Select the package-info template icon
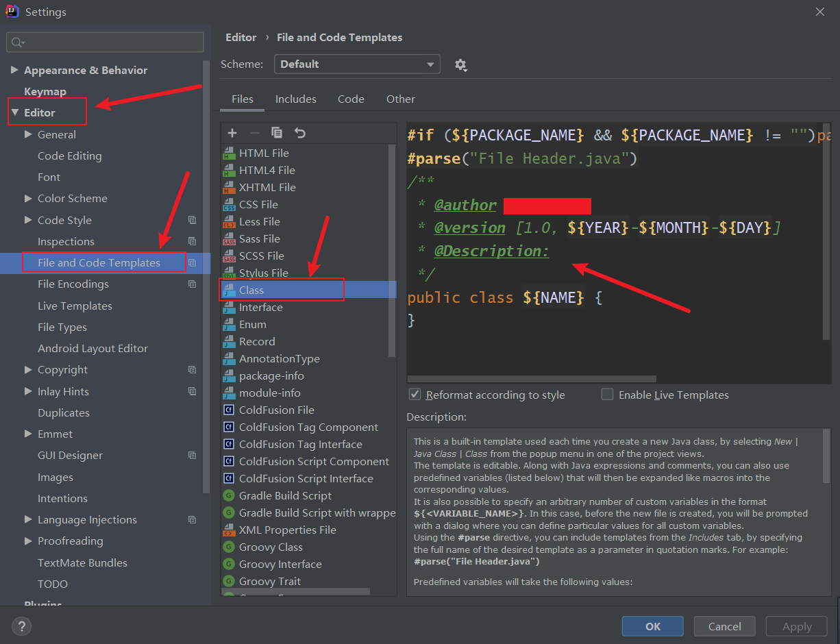This screenshot has height=644, width=840. point(230,376)
